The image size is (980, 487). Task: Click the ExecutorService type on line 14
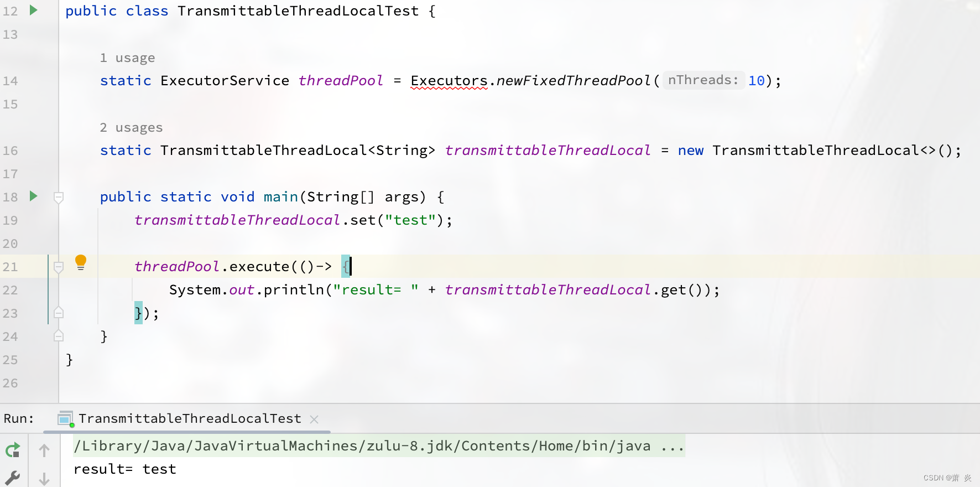[x=225, y=81]
